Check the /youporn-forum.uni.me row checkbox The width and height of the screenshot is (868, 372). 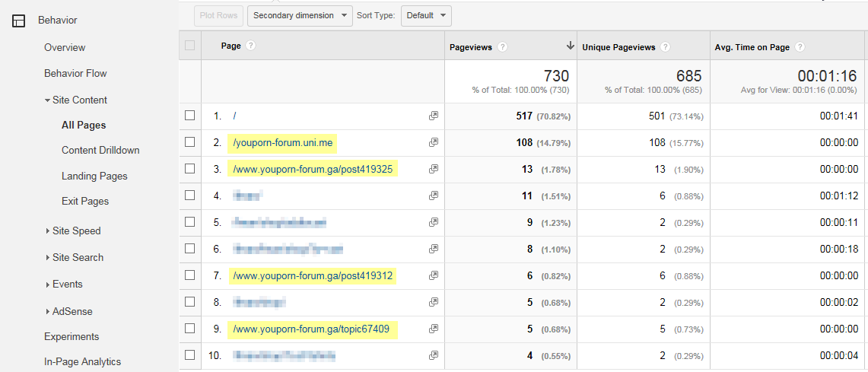pyautogui.click(x=190, y=141)
